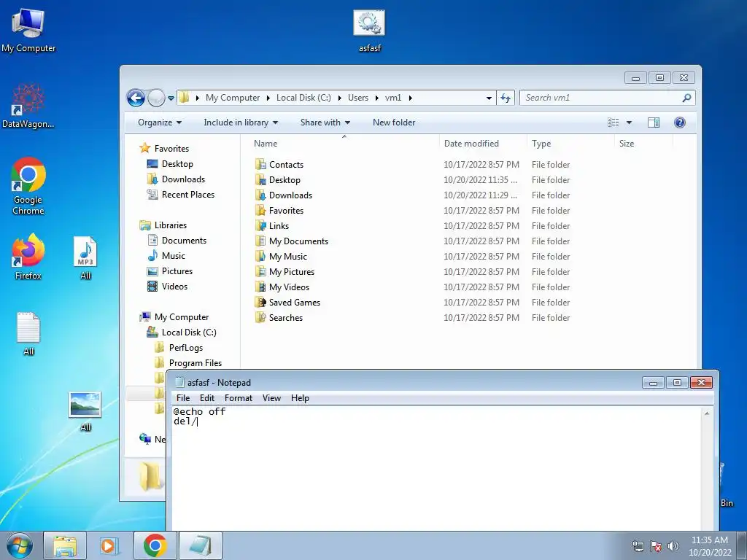Screen dimensions: 747x560
Task: Open Windows Media Player from the taskbar
Action: pyautogui.click(x=109, y=545)
